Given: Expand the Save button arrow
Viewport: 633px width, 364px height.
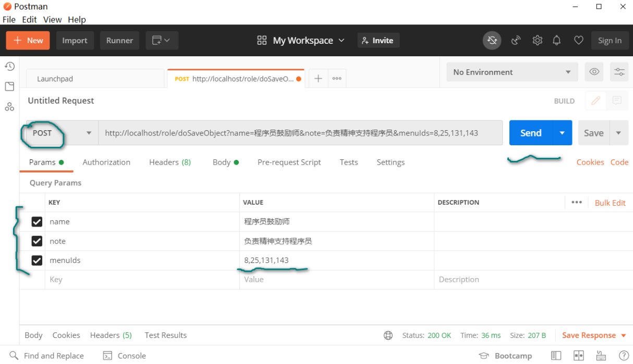Looking at the screenshot, I should pyautogui.click(x=618, y=133).
